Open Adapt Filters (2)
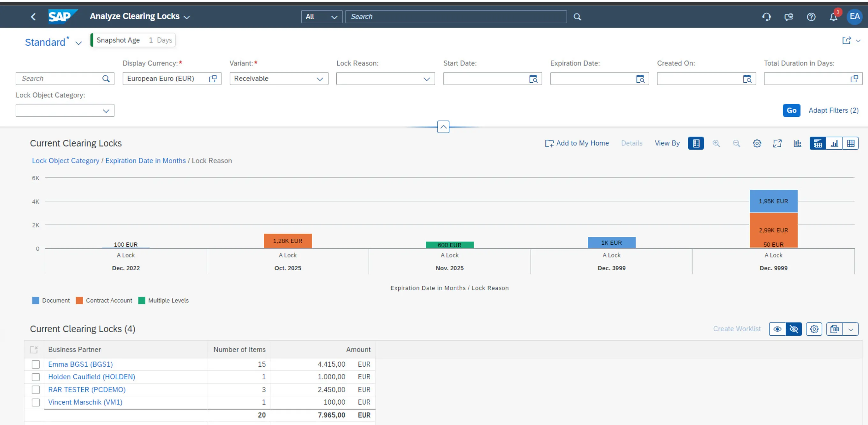Screen dimensions: 868x425 coord(833,110)
